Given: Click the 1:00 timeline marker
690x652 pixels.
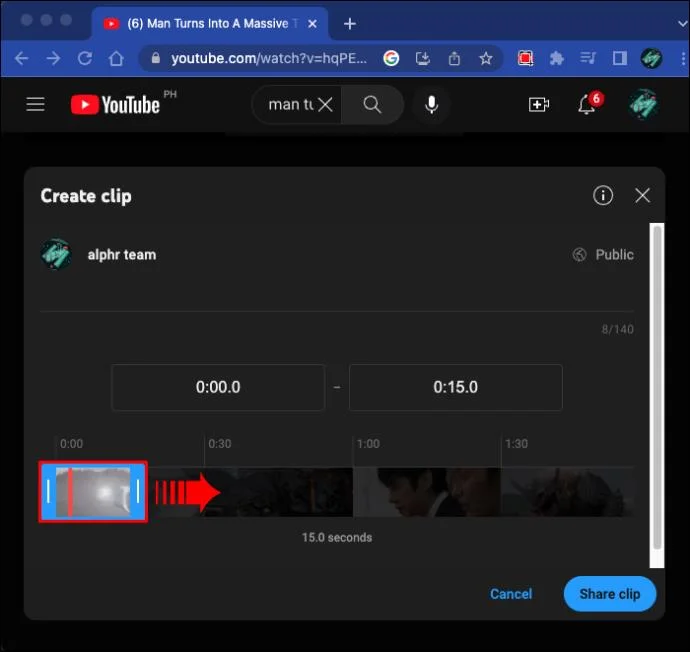Looking at the screenshot, I should 368,443.
